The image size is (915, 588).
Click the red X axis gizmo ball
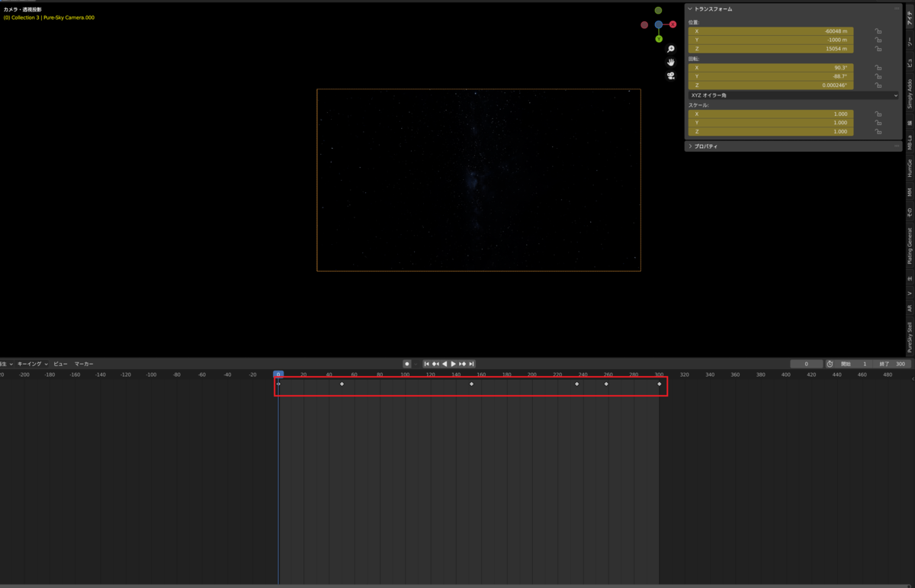673,24
